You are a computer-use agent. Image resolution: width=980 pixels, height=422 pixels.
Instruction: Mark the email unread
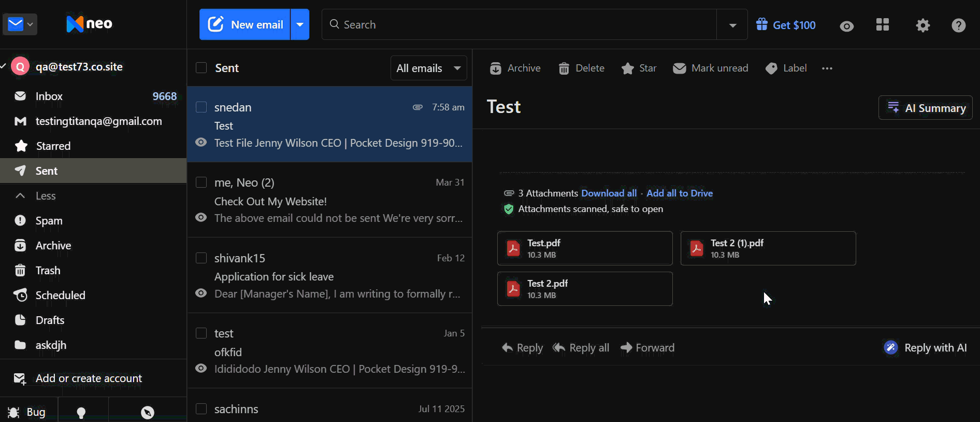point(710,68)
